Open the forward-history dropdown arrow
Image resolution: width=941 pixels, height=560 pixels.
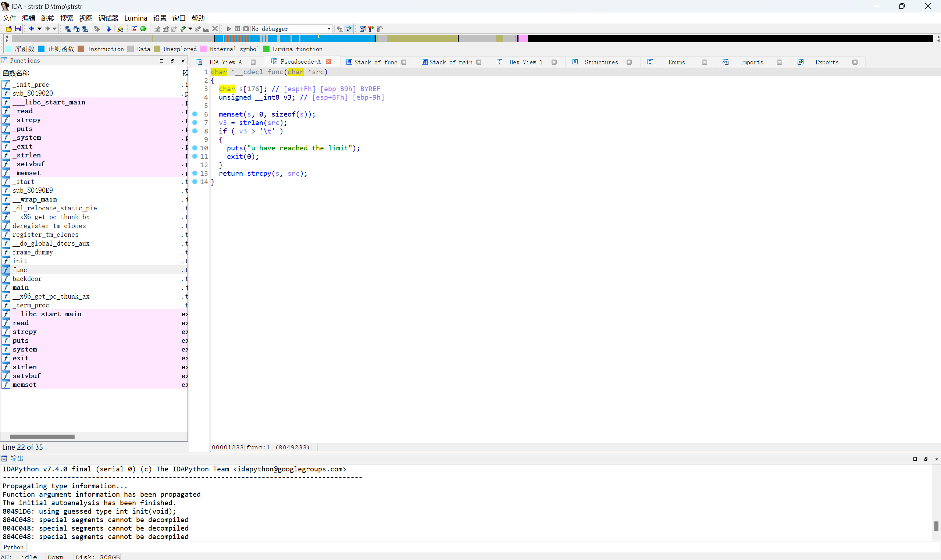(55, 29)
